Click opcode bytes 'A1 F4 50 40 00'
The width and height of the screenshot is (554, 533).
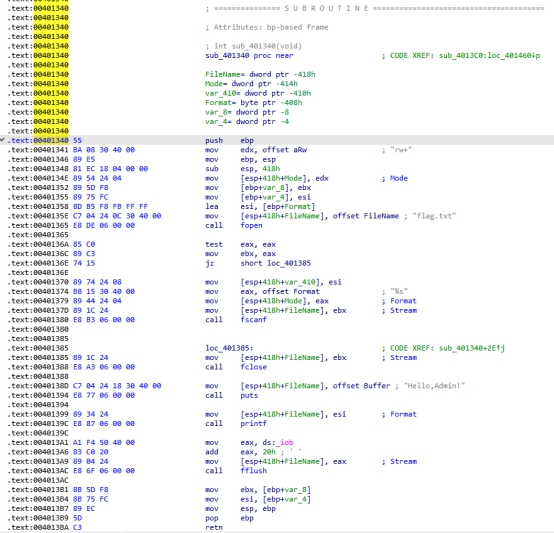pyautogui.click(x=104, y=442)
